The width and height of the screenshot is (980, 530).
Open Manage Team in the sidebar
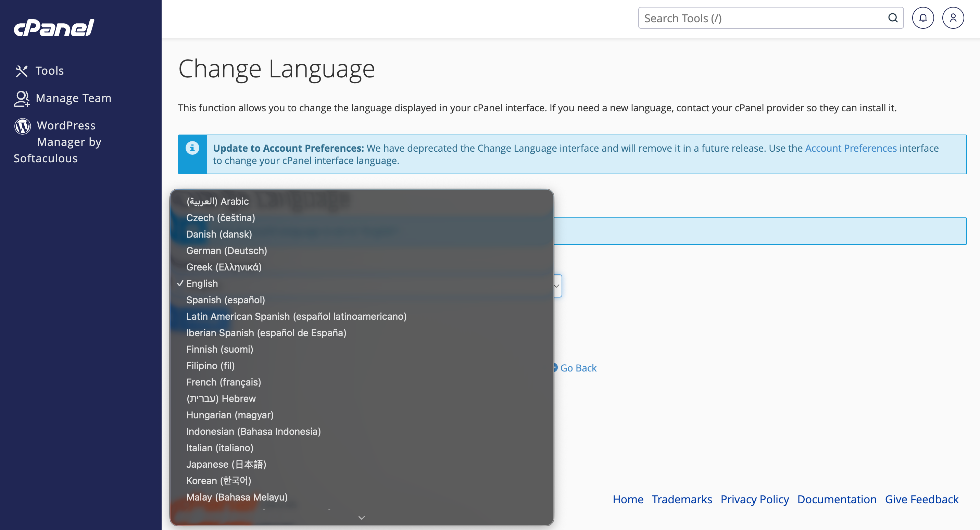(73, 98)
